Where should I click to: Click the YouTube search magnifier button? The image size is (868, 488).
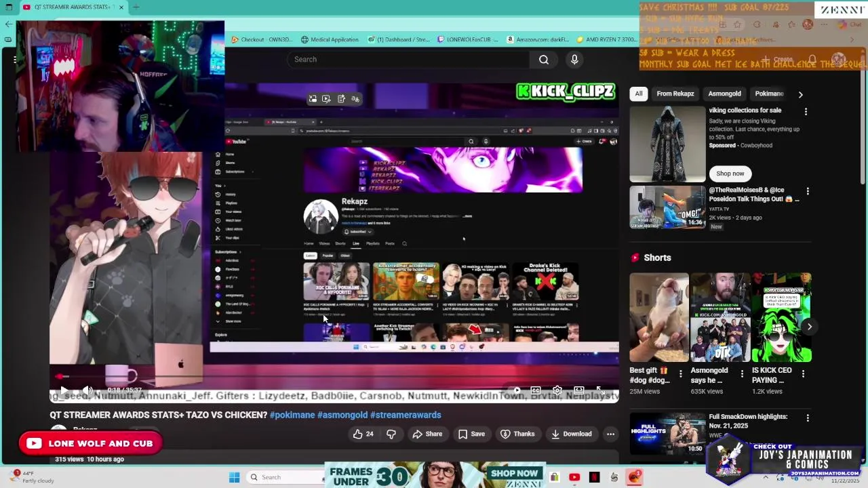coord(544,60)
